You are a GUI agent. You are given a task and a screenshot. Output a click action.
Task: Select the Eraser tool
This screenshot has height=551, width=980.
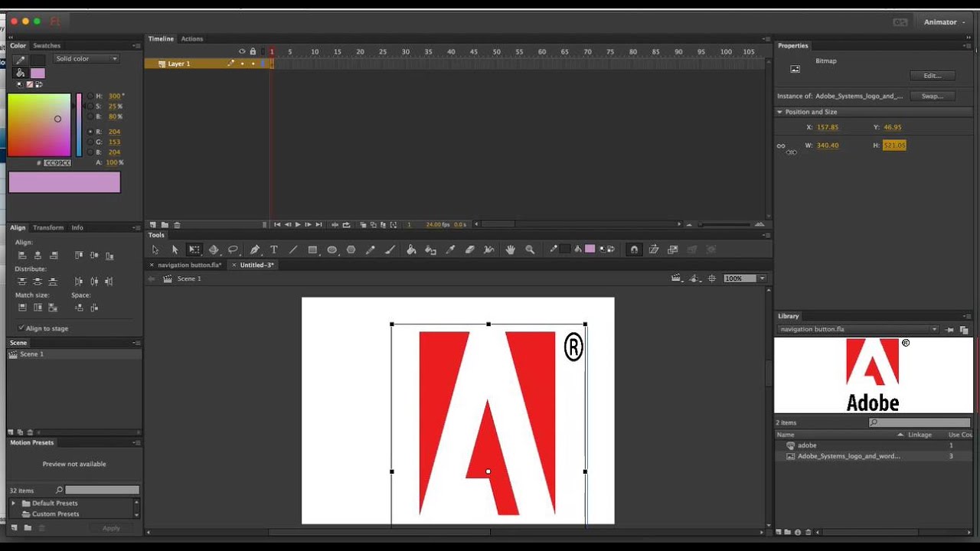tap(470, 249)
